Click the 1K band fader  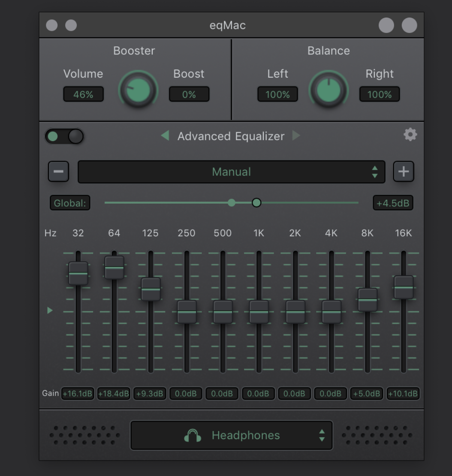point(259,312)
